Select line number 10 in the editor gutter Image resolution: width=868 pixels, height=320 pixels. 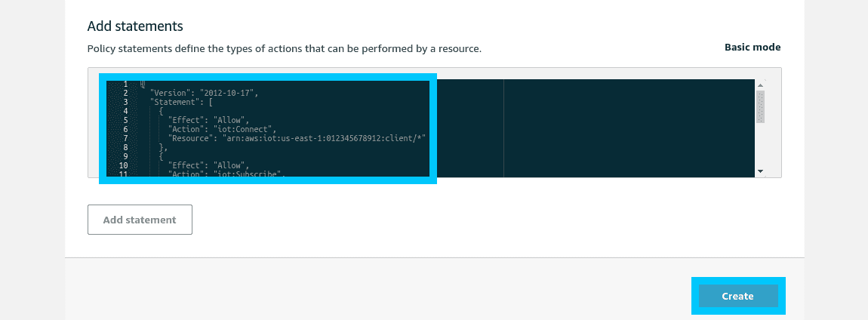(124, 165)
